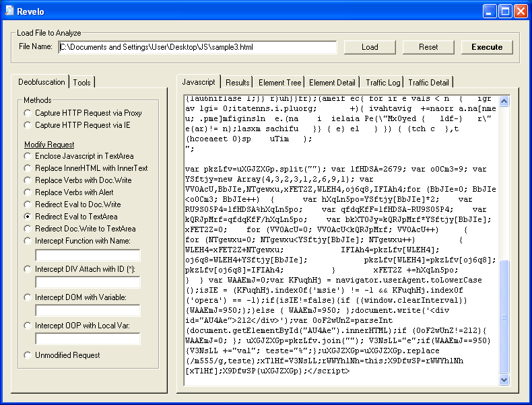Open the Traffic Log tab

[383, 83]
